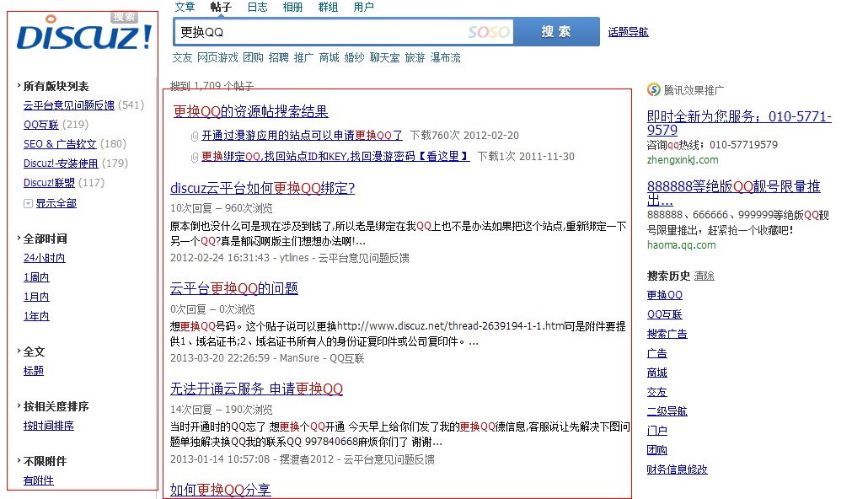
Task: Click the SOSO watermark inside the search box
Action: tap(486, 30)
